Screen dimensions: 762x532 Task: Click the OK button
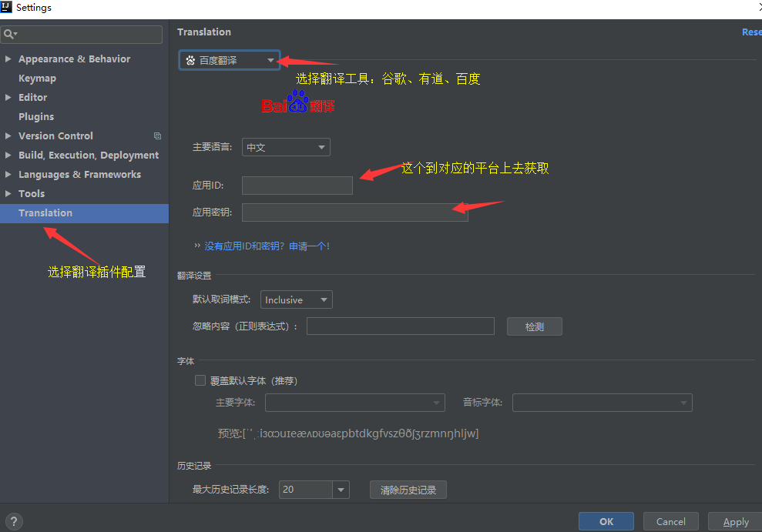(x=606, y=522)
